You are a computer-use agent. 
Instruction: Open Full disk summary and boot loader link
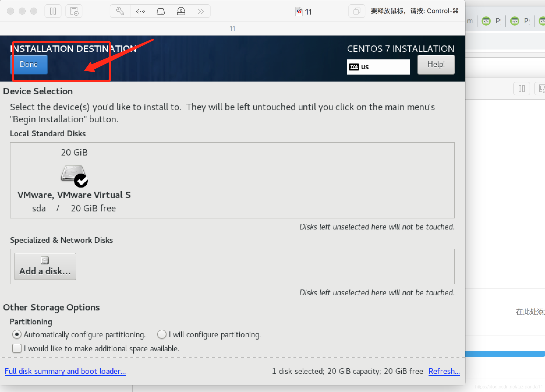click(x=65, y=371)
